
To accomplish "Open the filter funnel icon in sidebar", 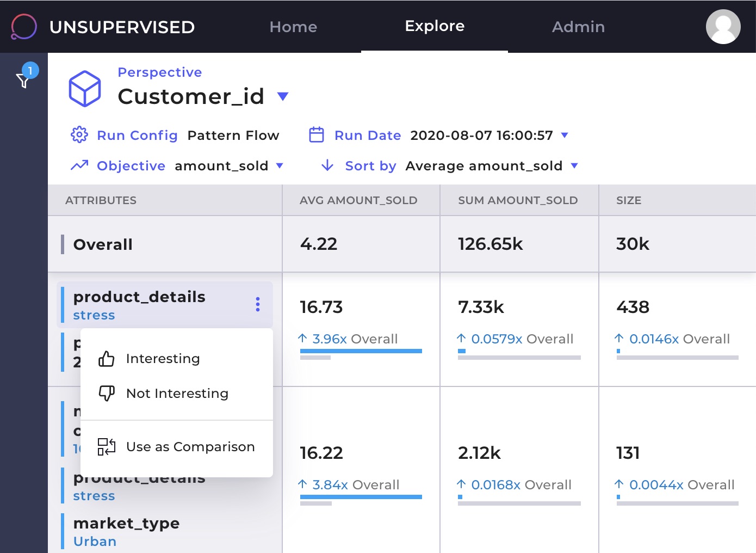I will pos(23,81).
